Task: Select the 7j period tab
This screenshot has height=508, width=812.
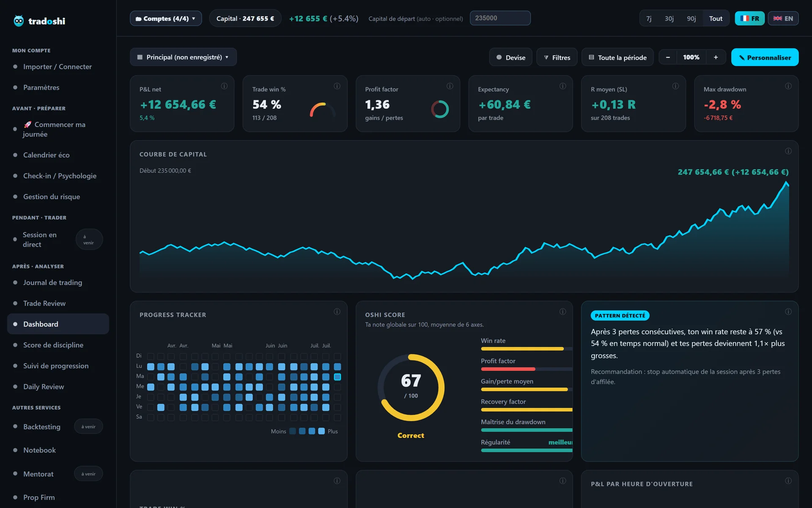Action: (x=649, y=19)
